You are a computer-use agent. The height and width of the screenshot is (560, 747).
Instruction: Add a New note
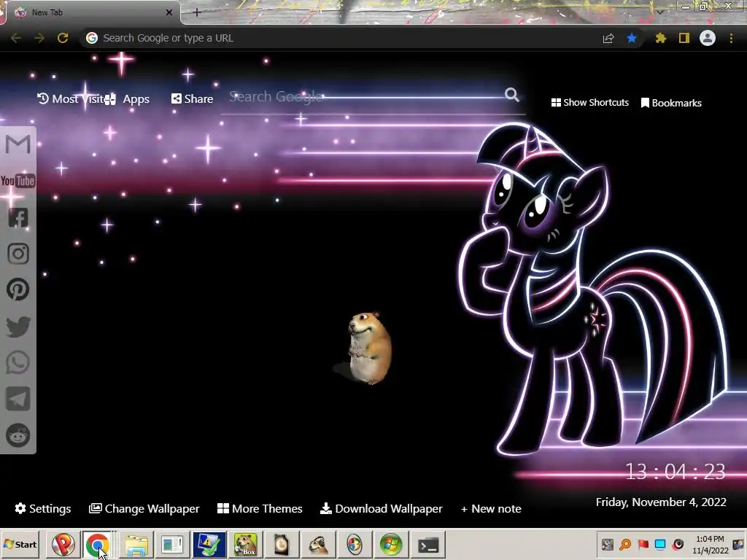click(x=491, y=508)
